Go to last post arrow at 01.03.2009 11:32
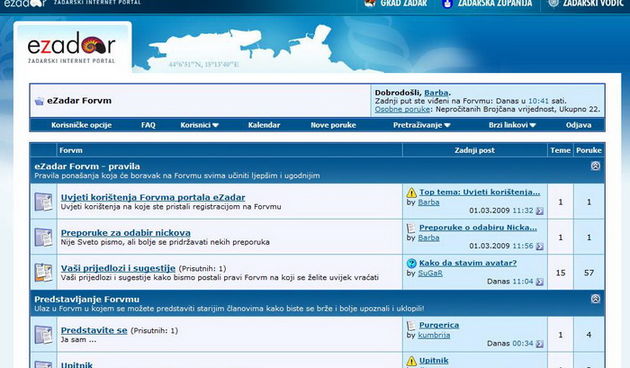This screenshot has height=368, width=630. 540,211
